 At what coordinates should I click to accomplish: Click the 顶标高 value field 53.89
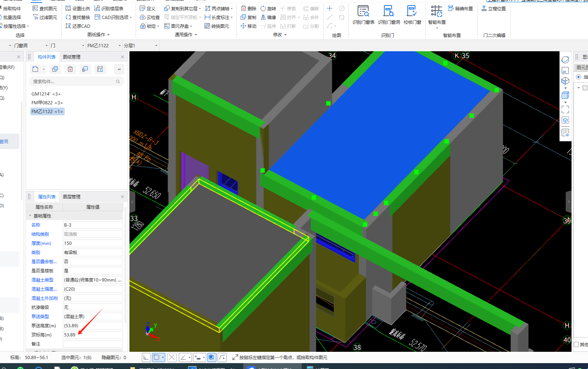[93, 335]
